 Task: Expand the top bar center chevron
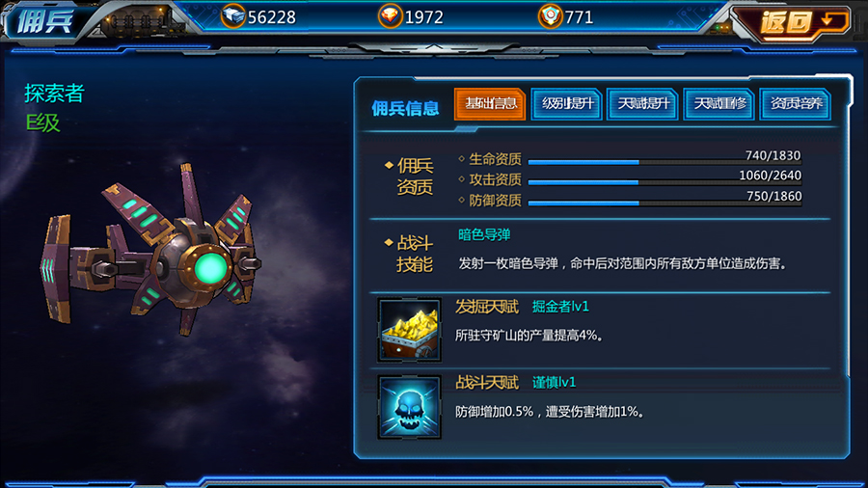point(434,48)
